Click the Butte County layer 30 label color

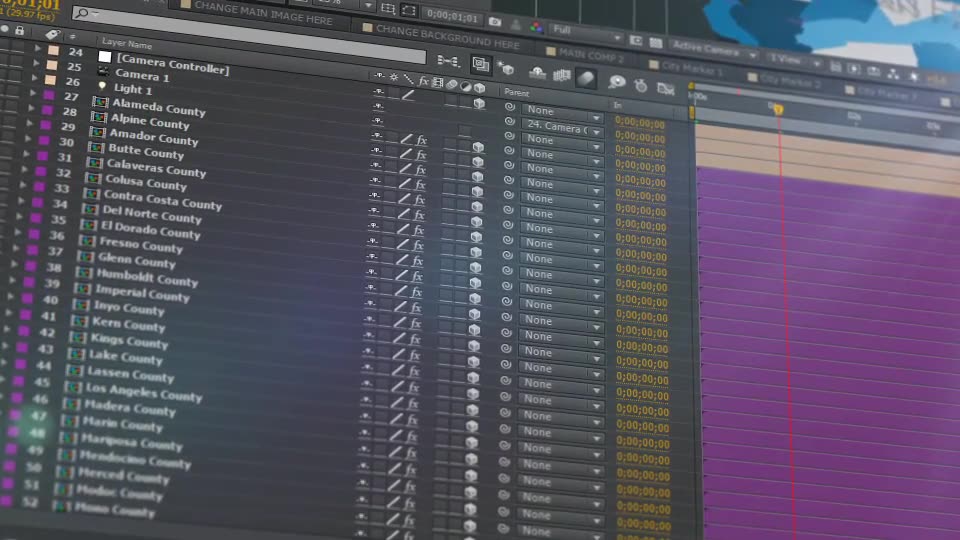click(43, 140)
